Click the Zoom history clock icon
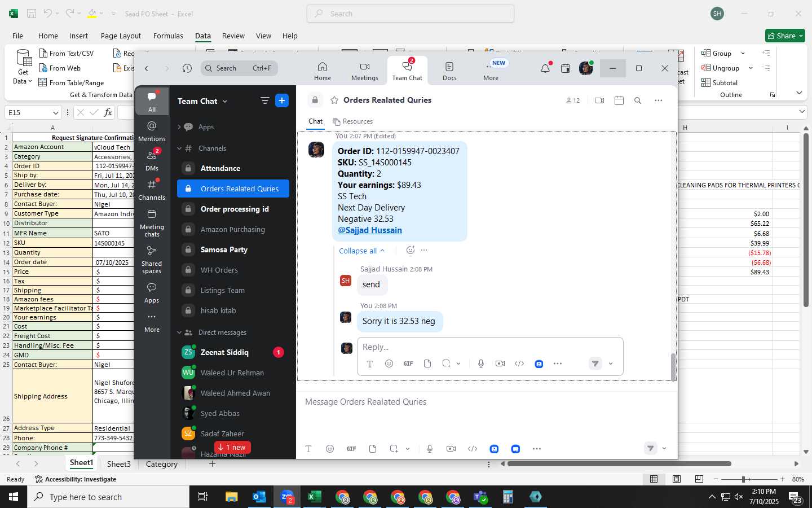Viewport: 812px width, 508px height. click(187, 68)
